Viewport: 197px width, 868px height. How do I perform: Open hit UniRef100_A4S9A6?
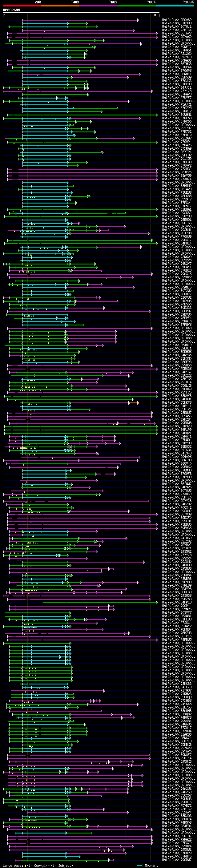(x=177, y=301)
